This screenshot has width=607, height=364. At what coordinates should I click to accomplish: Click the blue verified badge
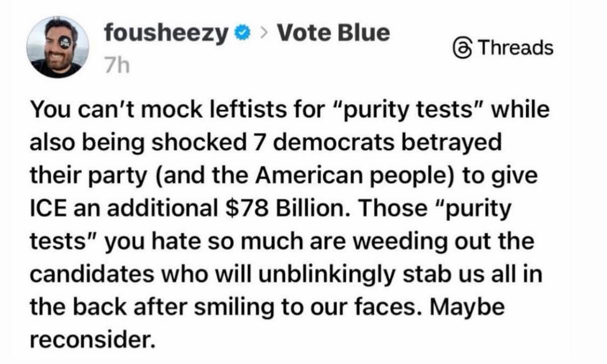(x=243, y=34)
